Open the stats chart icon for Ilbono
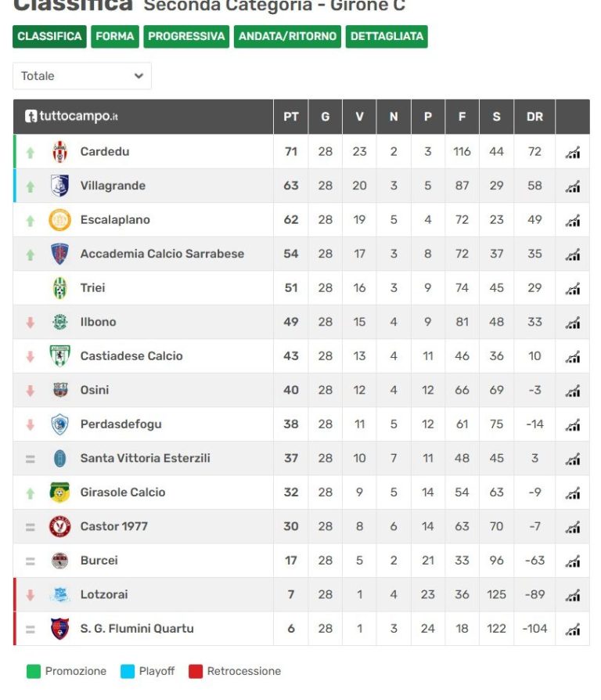 pyautogui.click(x=573, y=323)
